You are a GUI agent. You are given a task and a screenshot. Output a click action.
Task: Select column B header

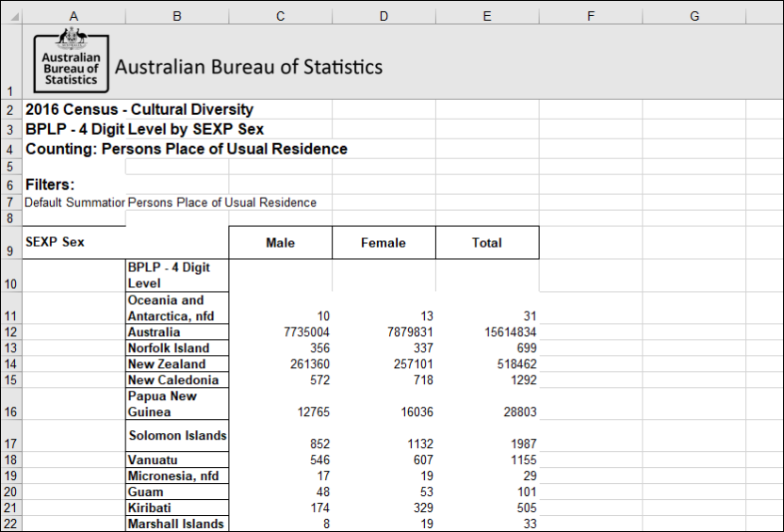point(177,16)
